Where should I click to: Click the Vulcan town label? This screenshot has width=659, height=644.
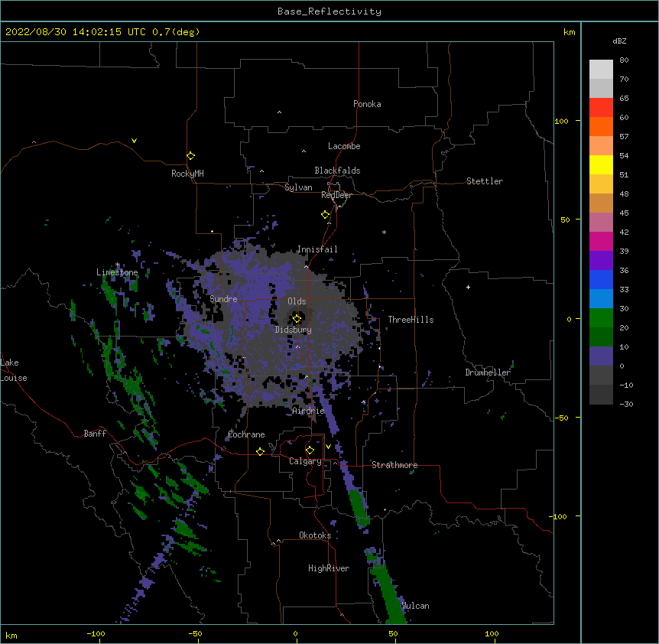pyautogui.click(x=415, y=606)
